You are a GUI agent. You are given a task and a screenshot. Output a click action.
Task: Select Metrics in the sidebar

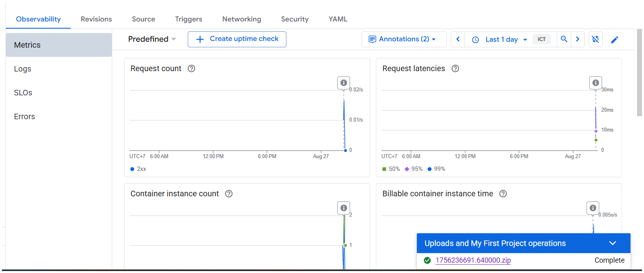(59, 45)
